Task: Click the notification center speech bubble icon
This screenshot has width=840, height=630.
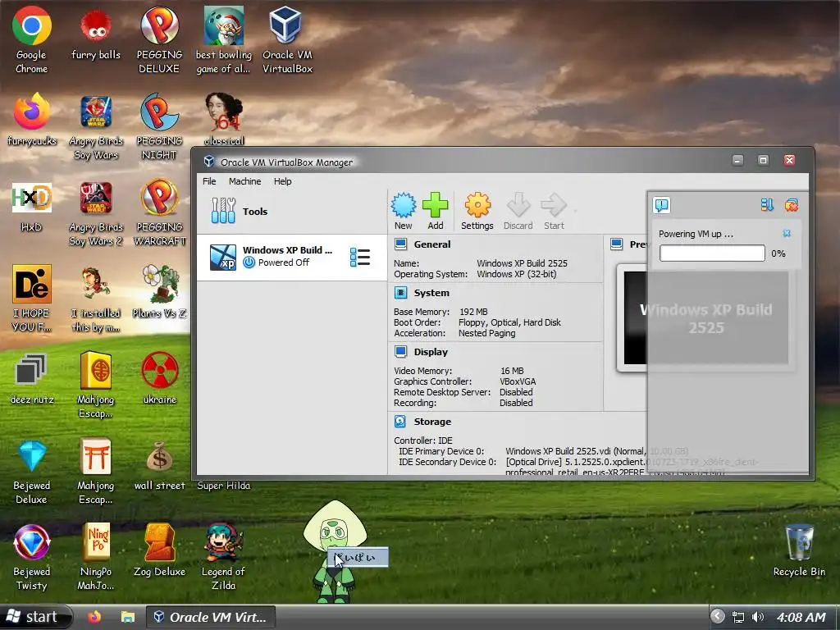Action: [x=662, y=204]
